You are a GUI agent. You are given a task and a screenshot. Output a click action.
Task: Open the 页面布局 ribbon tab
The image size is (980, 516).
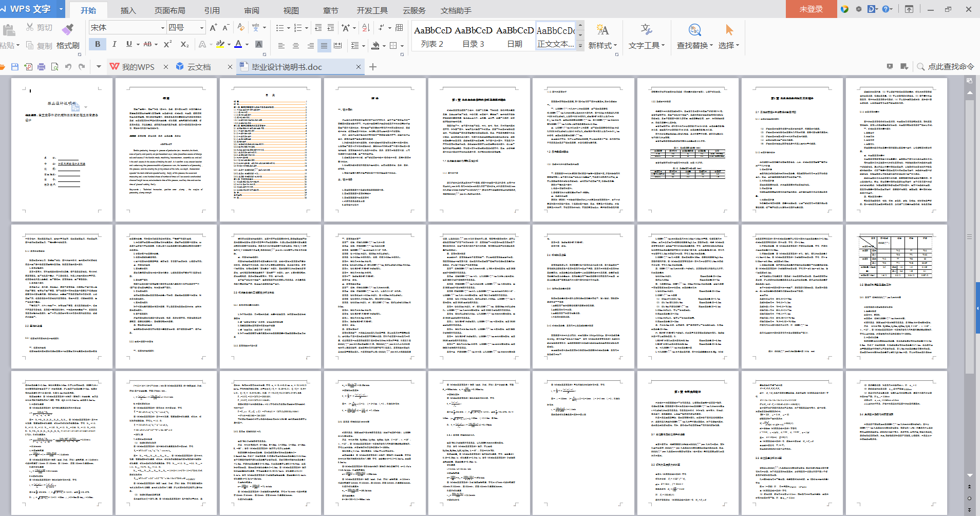170,10
